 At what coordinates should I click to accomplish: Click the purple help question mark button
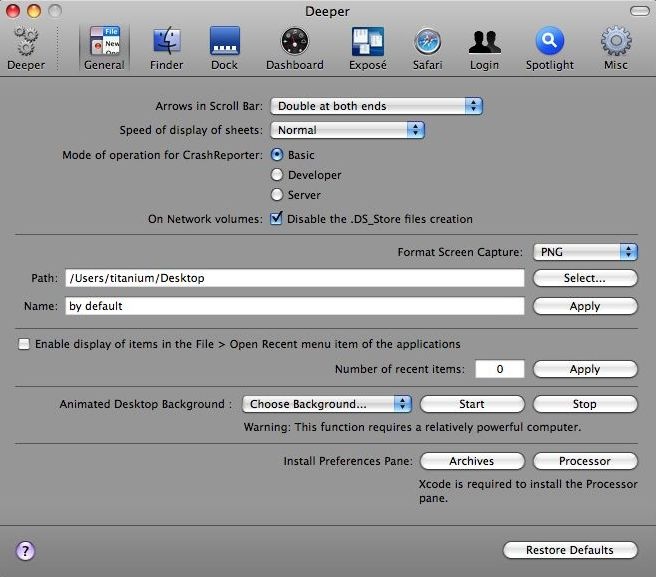coord(26,550)
